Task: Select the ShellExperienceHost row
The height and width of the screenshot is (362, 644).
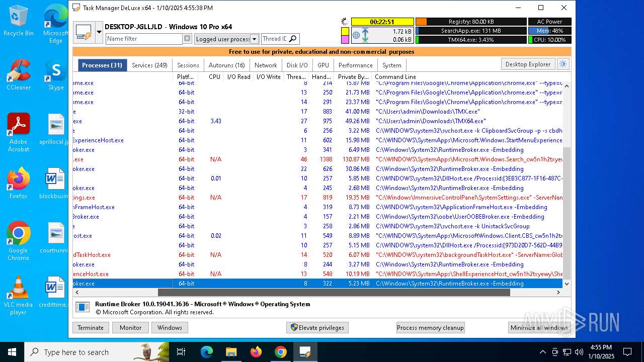Action: click(x=317, y=274)
